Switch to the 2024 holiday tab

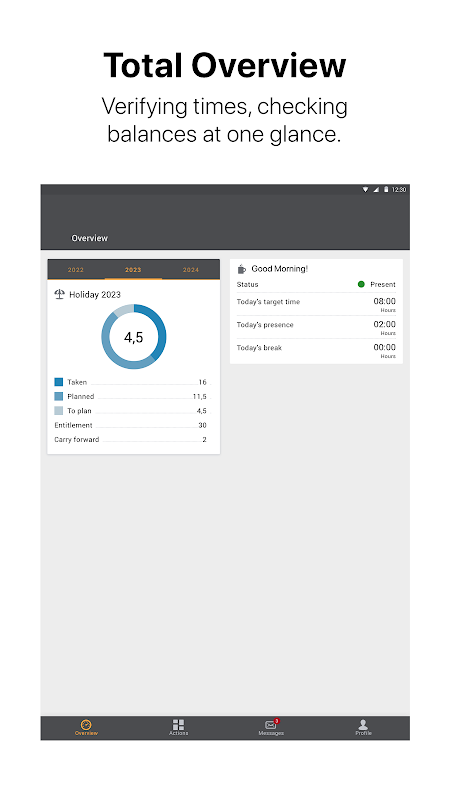tap(191, 269)
